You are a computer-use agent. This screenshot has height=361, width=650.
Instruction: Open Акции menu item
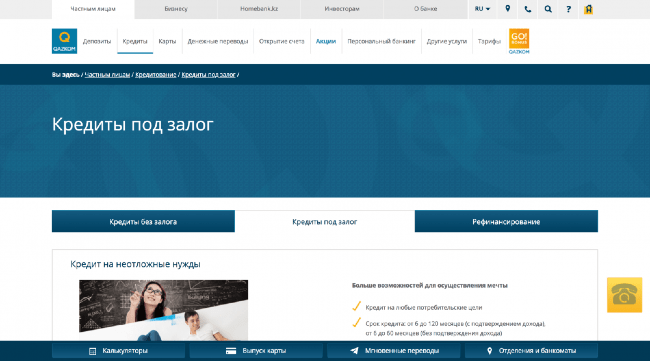pyautogui.click(x=326, y=41)
